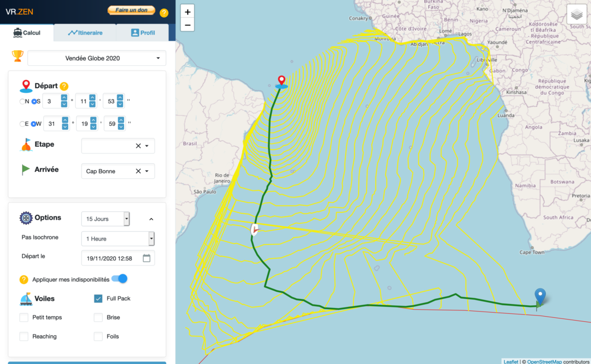Open the Leaflet attribution link

pos(511,361)
